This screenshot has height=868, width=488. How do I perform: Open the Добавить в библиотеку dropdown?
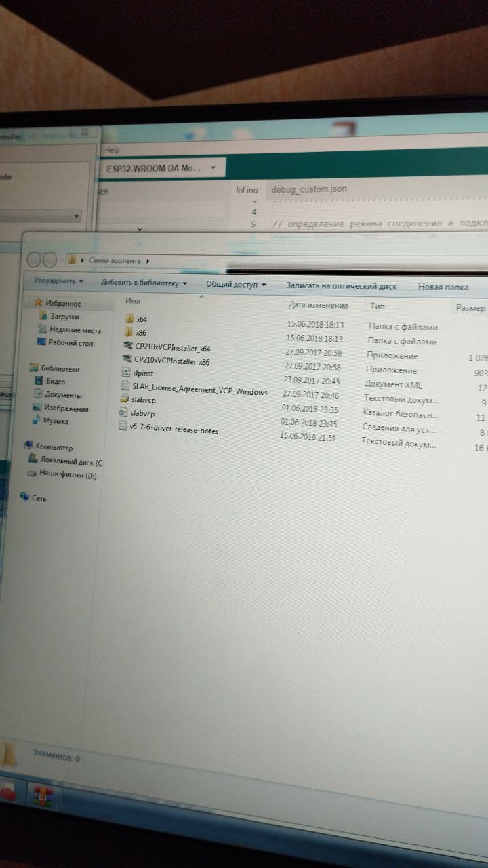pyautogui.click(x=144, y=283)
